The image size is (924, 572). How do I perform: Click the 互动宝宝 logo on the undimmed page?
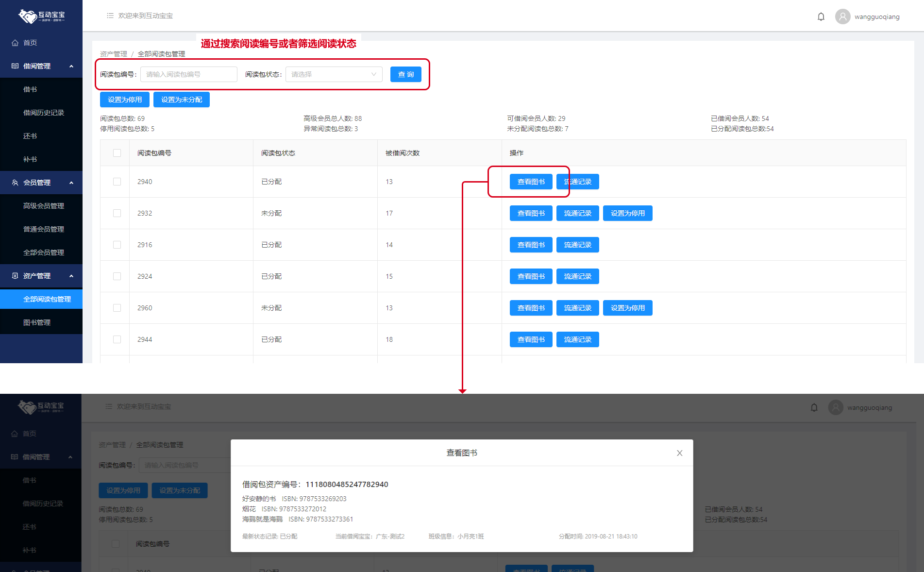[x=41, y=16]
